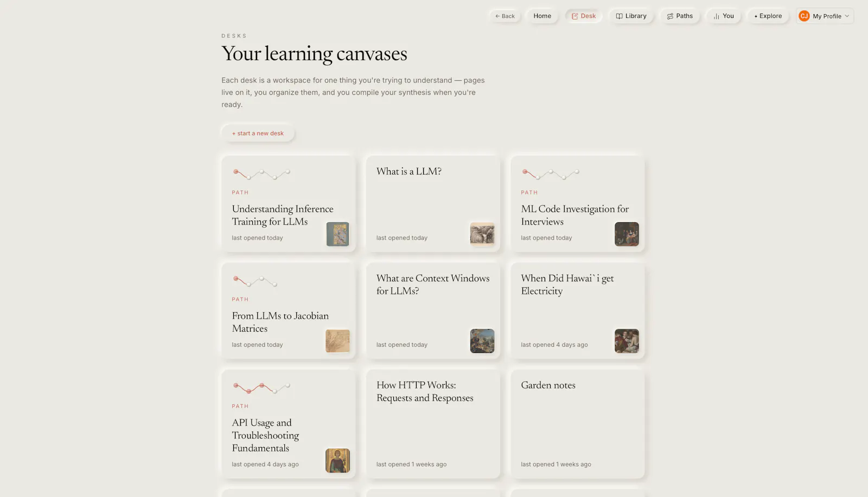The height and width of the screenshot is (497, 868).
Task: Click thumbnail on What is a LLM? card
Action: point(482,234)
